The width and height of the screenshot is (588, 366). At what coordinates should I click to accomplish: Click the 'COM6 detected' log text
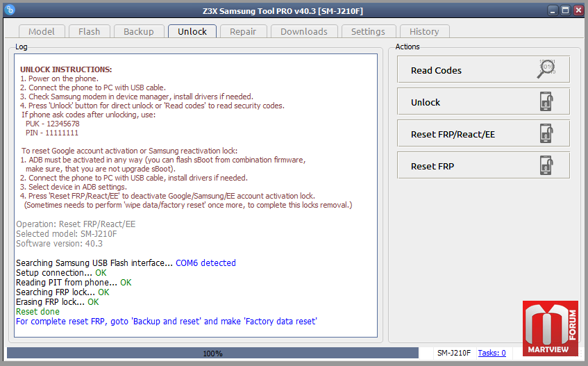click(x=206, y=263)
